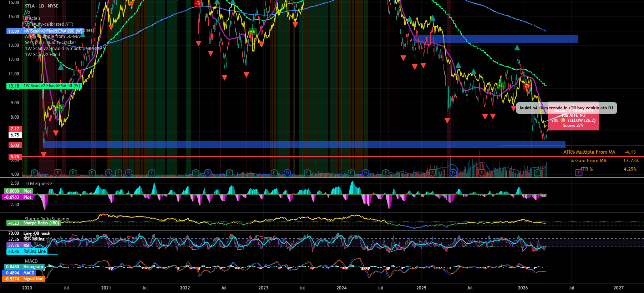
Task: Click ATR% Multiple From MA value -4.13
Action: point(630,152)
